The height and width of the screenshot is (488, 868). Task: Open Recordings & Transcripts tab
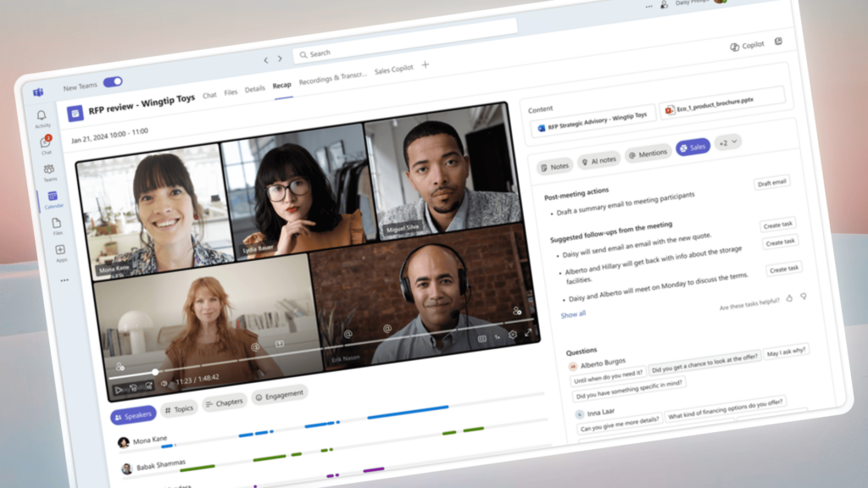pos(332,79)
